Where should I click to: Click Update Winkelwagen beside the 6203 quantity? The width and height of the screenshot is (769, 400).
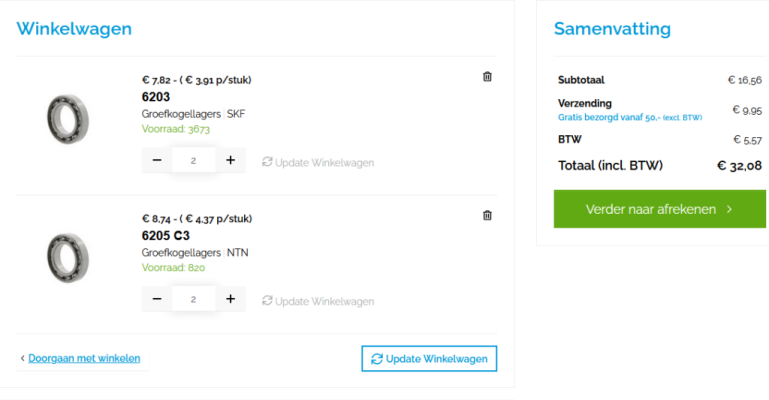click(318, 162)
